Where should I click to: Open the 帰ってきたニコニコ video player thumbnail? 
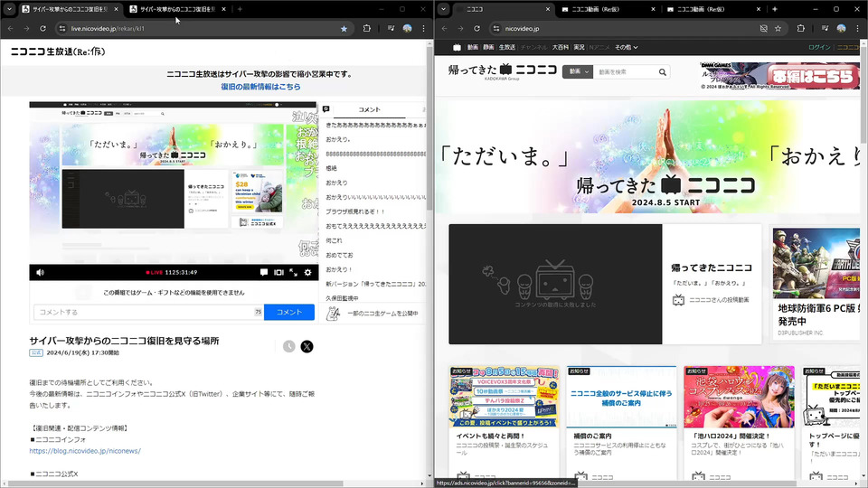(x=555, y=284)
